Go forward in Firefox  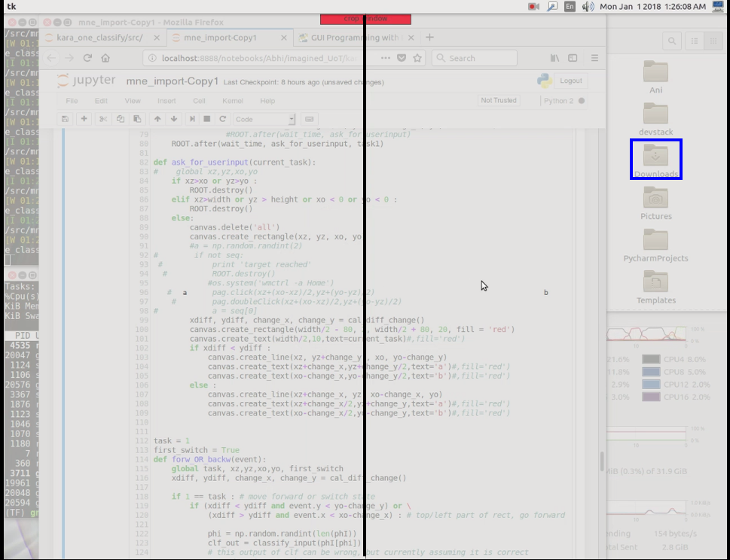(x=69, y=58)
